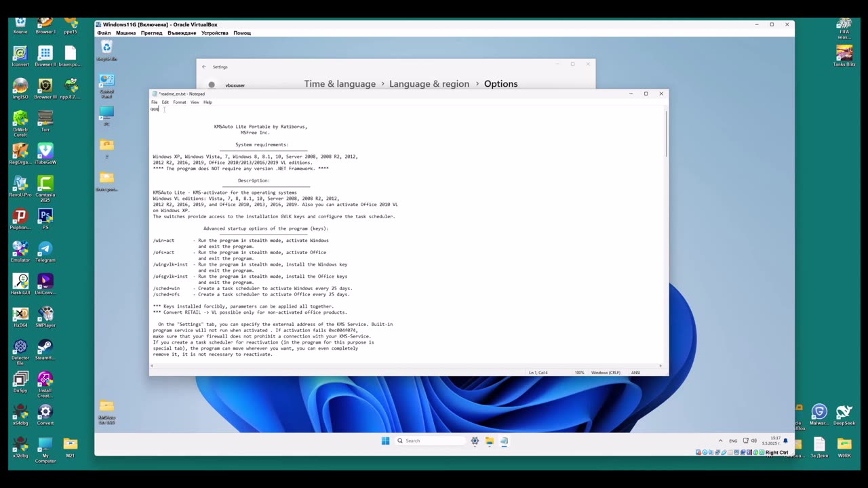Open the Hash GUI desktop icon
868x488 pixels.
coord(20,284)
